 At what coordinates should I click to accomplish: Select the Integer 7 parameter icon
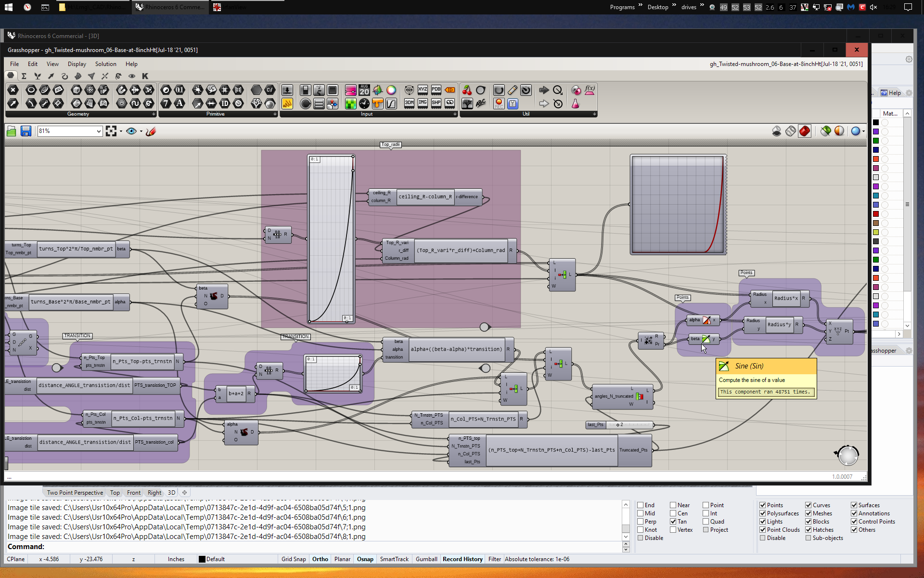(x=166, y=103)
